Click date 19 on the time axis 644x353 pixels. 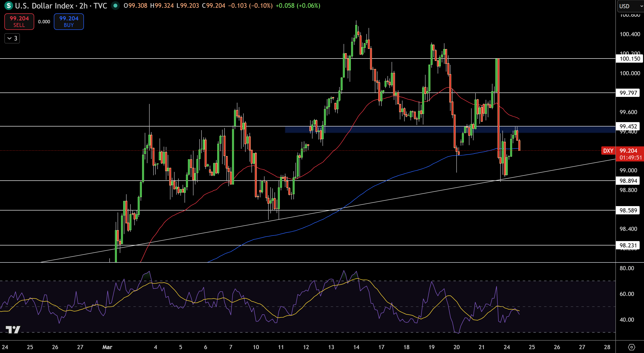(x=432, y=347)
